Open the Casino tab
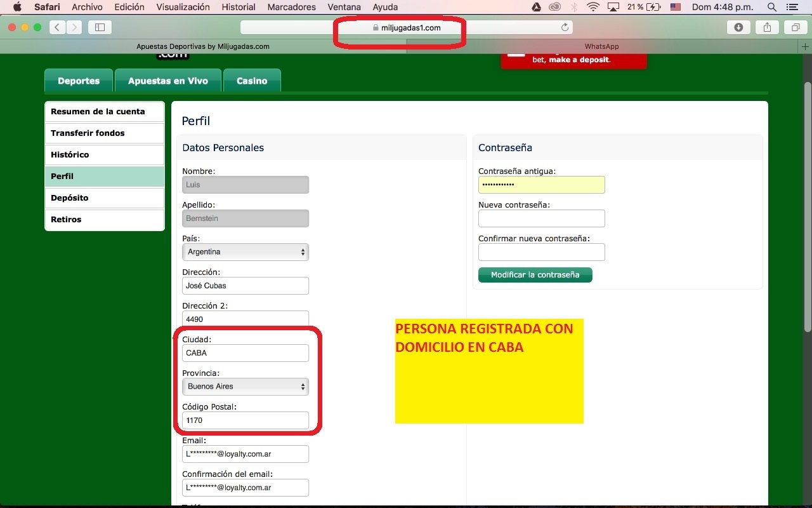 pos(252,81)
